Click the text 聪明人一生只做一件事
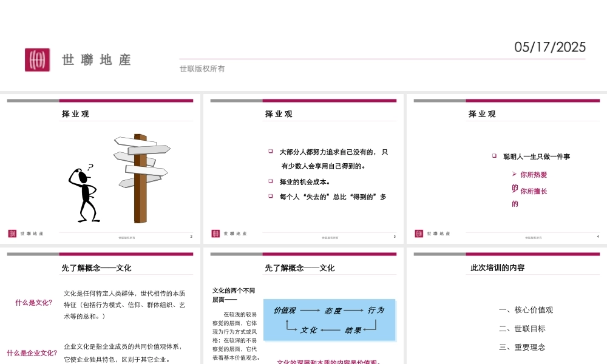This screenshot has height=364, width=607. tap(537, 157)
